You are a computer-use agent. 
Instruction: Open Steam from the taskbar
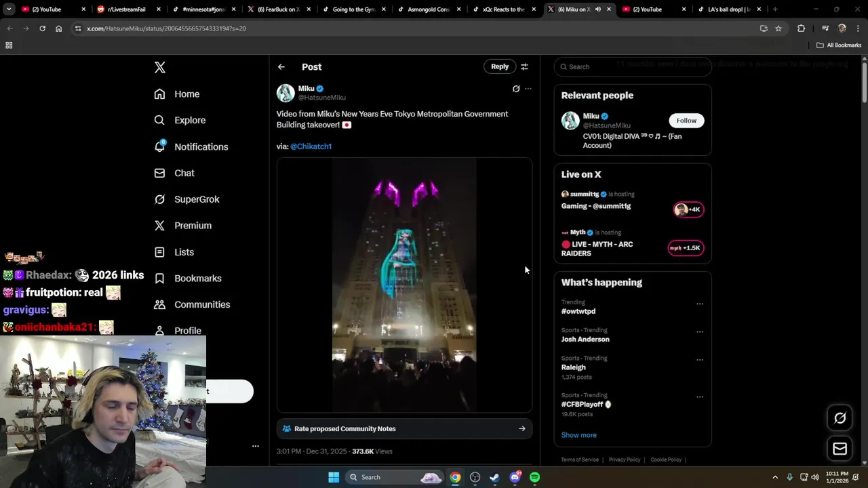(494, 477)
